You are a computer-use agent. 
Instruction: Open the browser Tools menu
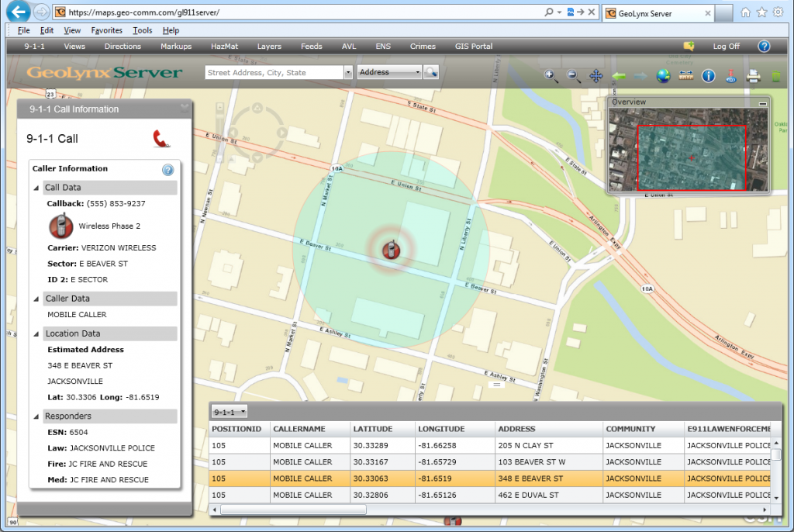[143, 30]
